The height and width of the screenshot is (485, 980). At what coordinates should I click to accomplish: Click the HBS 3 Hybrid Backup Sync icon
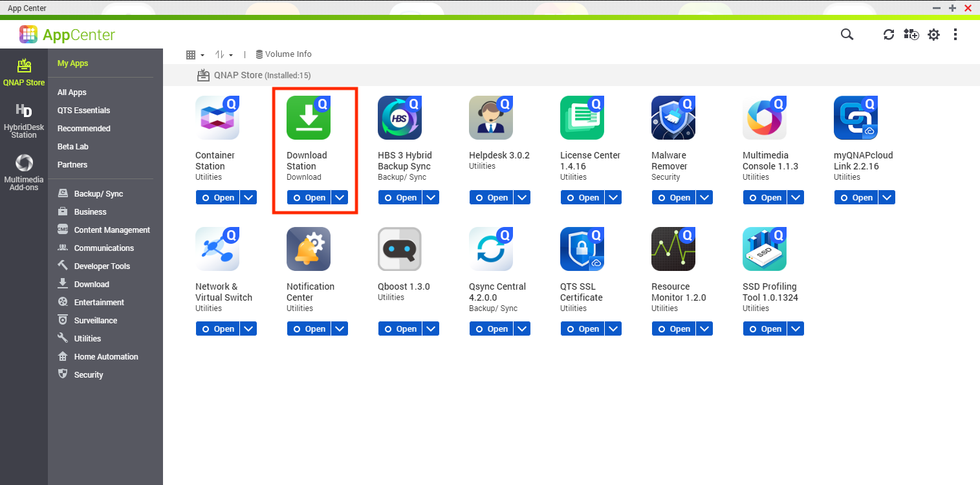400,118
